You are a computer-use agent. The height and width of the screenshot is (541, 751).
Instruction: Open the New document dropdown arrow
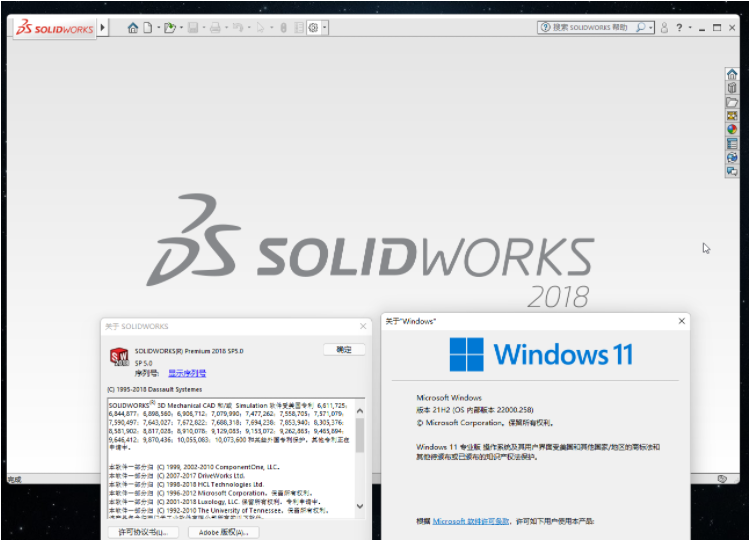tap(157, 28)
